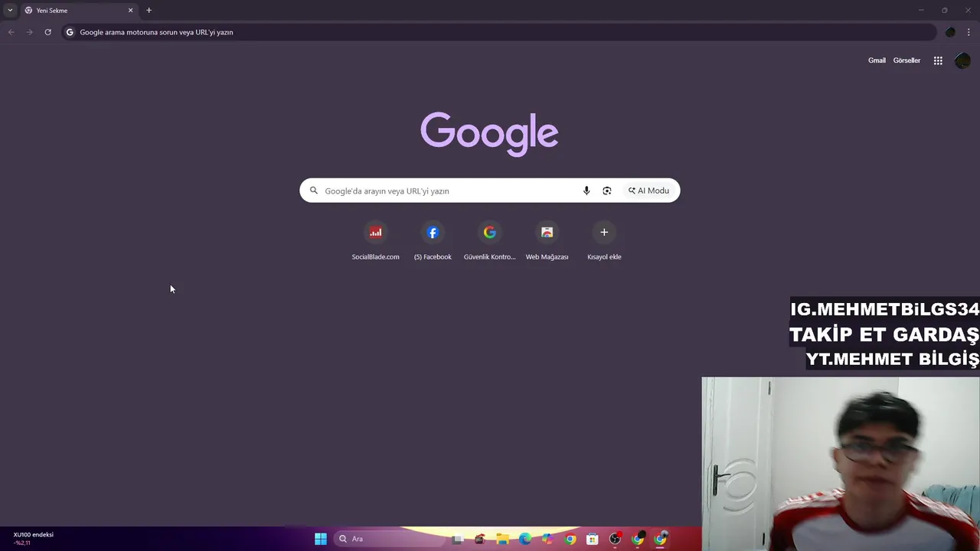Search by image with Lens icon
Screen dimensions: 980x551
coord(607,191)
